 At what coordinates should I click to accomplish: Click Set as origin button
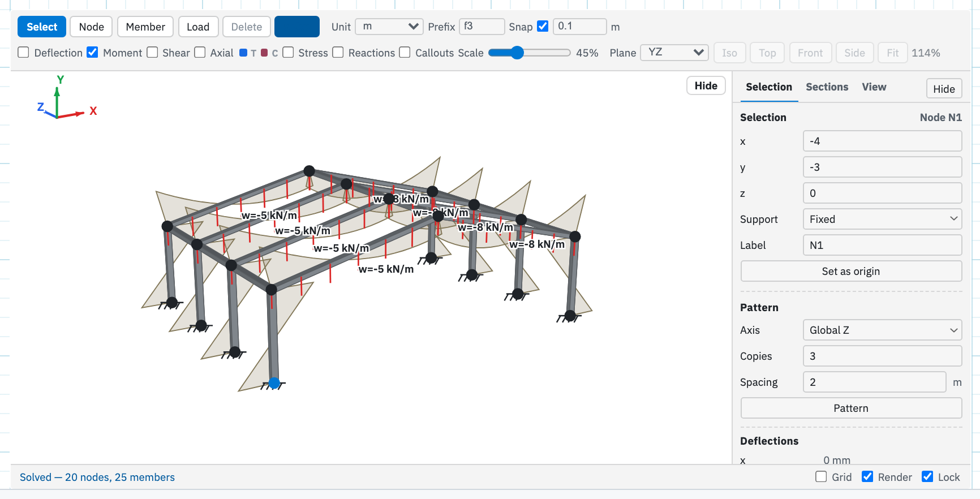pyautogui.click(x=851, y=271)
